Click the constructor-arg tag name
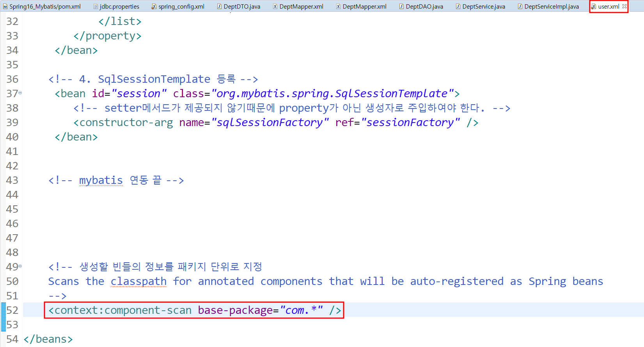Image resolution: width=644 pixels, height=347 pixels. point(126,123)
